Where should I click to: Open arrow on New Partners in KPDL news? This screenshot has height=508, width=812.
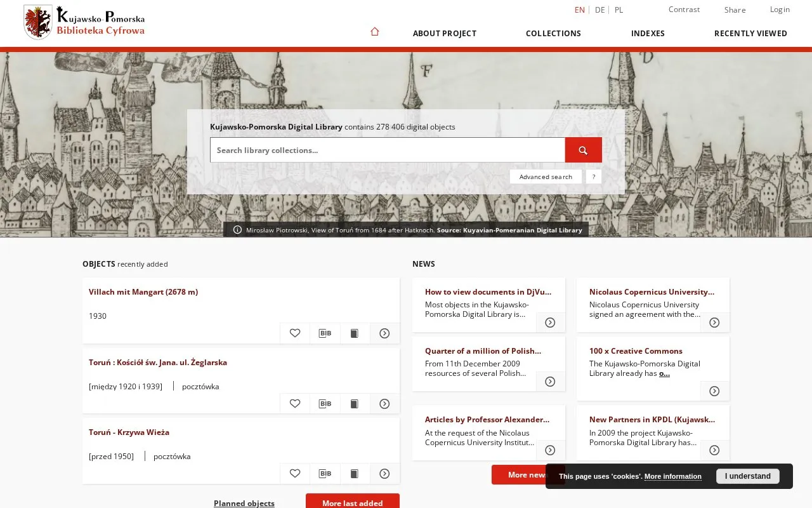point(714,450)
